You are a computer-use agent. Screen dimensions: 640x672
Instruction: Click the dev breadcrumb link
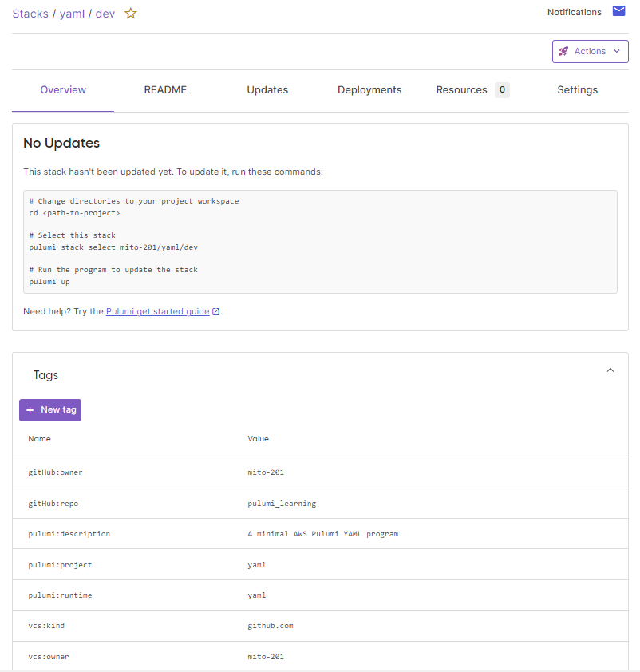tap(105, 14)
